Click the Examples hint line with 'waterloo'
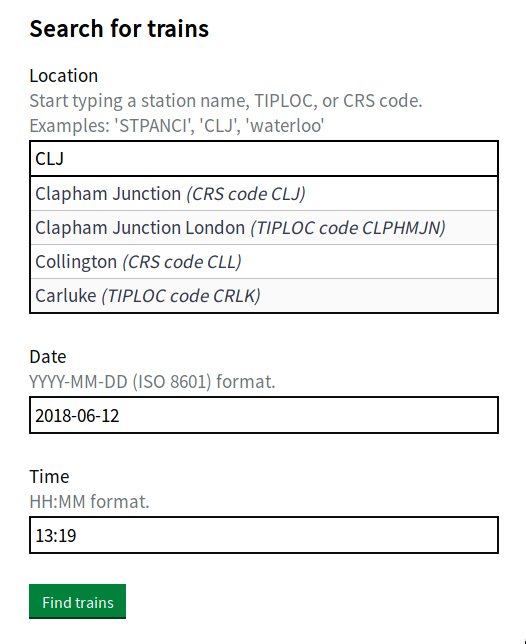This screenshot has height=644, width=526. pyautogui.click(x=177, y=126)
